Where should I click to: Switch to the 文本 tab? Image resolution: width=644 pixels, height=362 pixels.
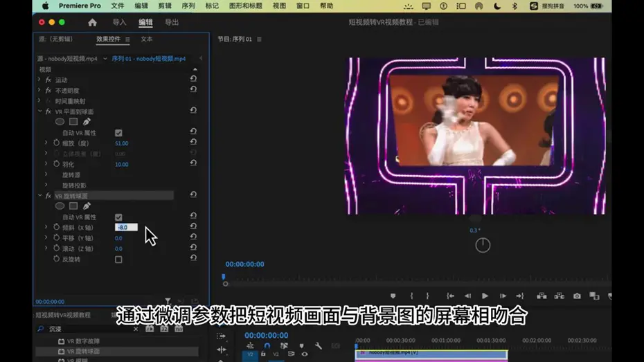tap(147, 39)
